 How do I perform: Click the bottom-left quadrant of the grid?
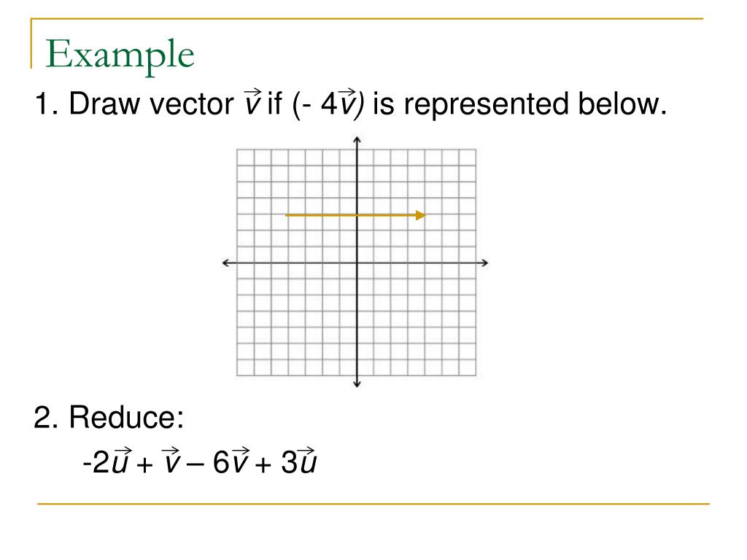(x=297, y=319)
